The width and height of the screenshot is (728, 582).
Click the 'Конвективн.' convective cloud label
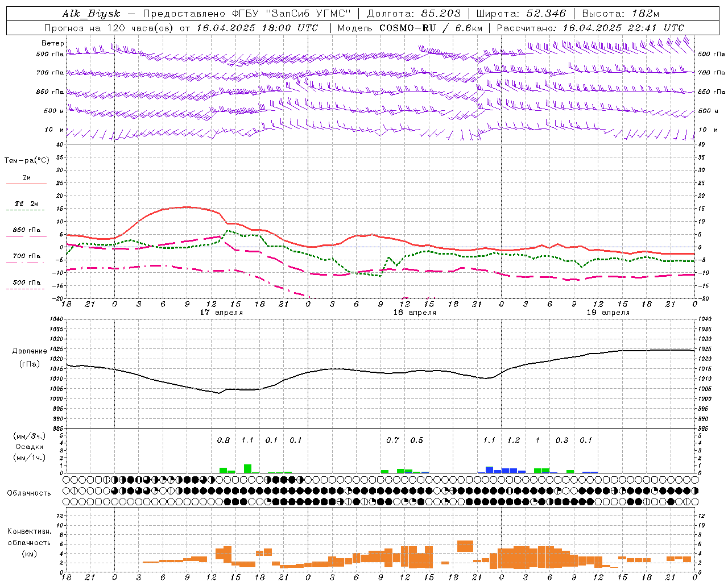pyautogui.click(x=29, y=531)
